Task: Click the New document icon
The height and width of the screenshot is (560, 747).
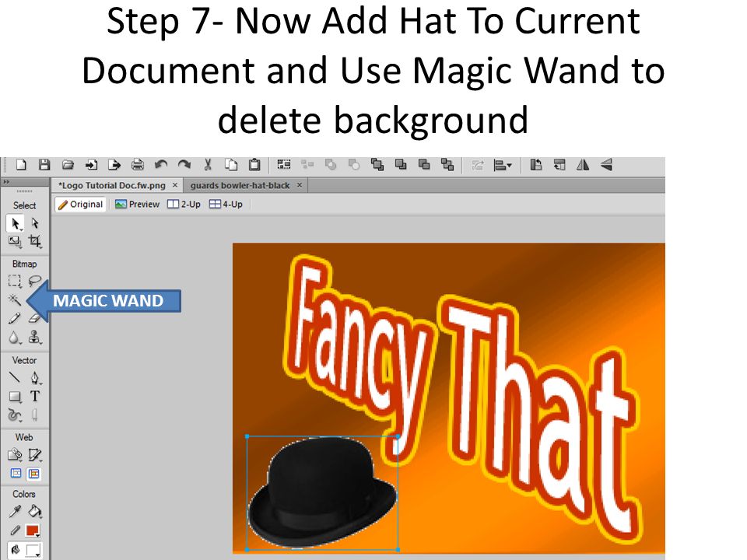Action: [x=21, y=165]
